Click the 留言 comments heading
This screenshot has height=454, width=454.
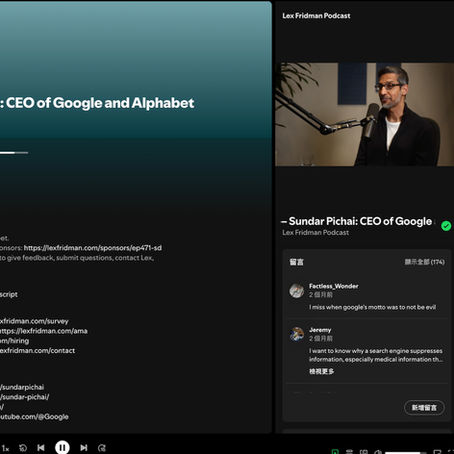point(296,262)
